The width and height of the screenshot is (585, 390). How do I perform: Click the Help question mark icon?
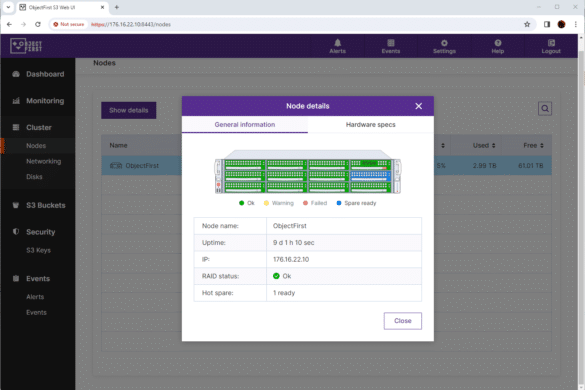point(497,43)
